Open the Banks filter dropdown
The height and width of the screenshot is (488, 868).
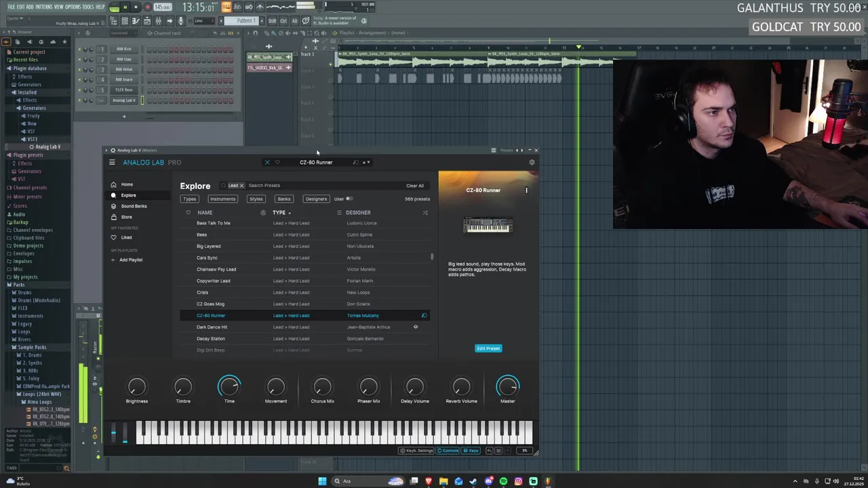(x=284, y=199)
